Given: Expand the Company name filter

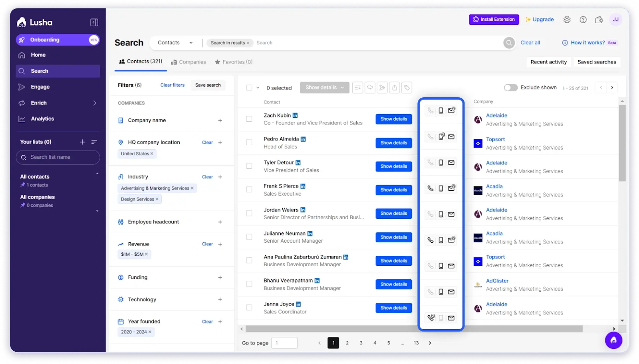Looking at the screenshot, I should pos(220,121).
